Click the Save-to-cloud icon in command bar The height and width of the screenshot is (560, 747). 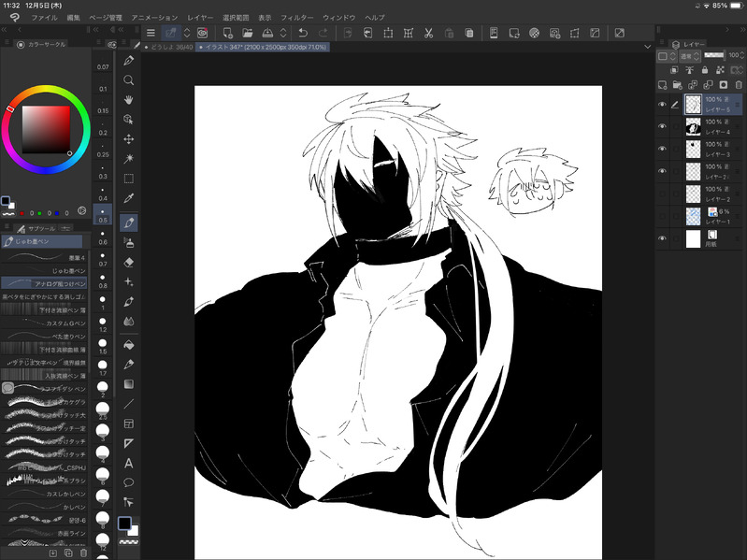click(267, 33)
